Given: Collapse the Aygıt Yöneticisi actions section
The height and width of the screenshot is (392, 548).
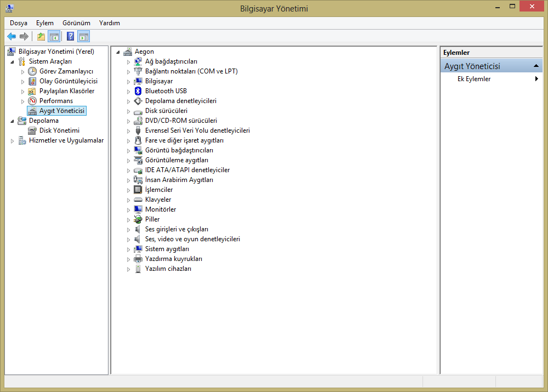Looking at the screenshot, I should tap(536, 66).
